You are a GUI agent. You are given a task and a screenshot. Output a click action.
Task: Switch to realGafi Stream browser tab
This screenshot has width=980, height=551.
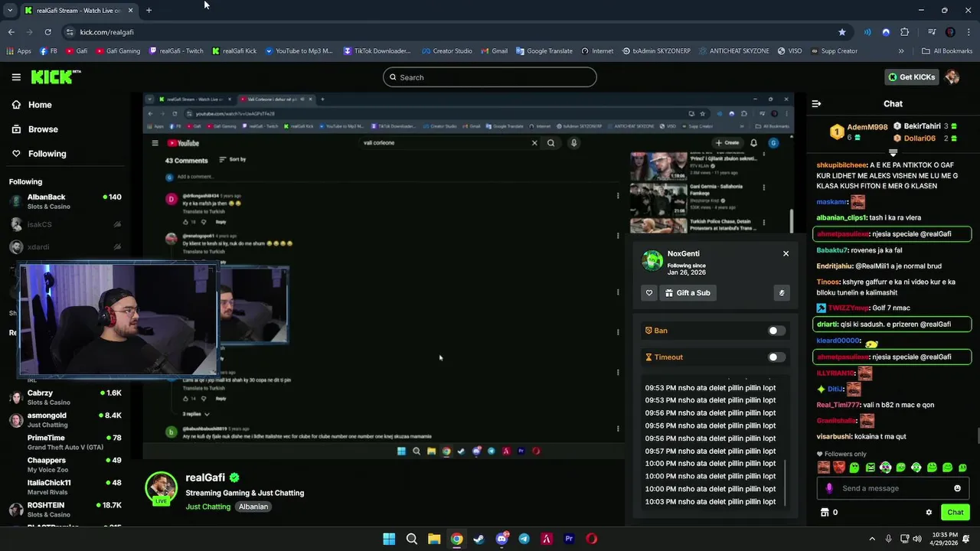[78, 10]
